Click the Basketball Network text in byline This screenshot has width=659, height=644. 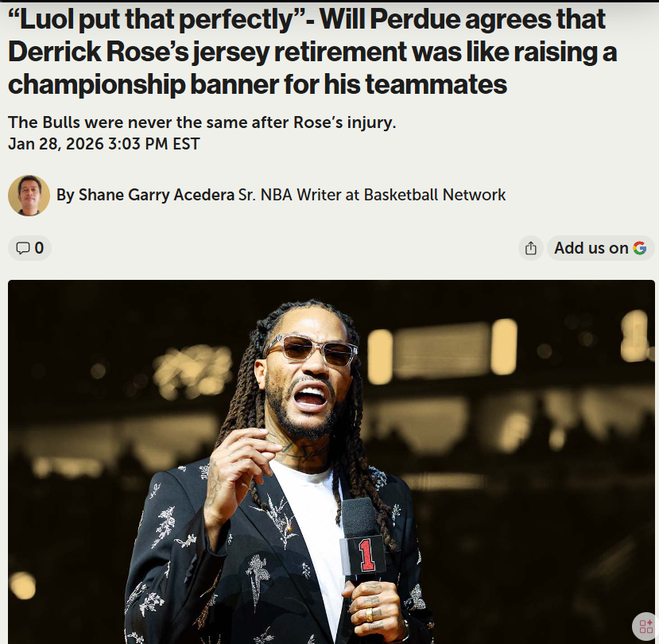(435, 195)
